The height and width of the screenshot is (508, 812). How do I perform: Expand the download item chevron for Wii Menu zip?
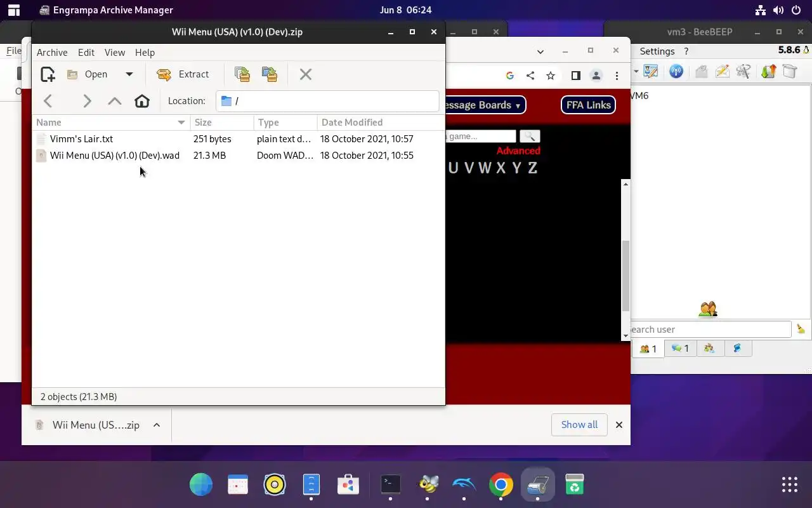pyautogui.click(x=157, y=425)
